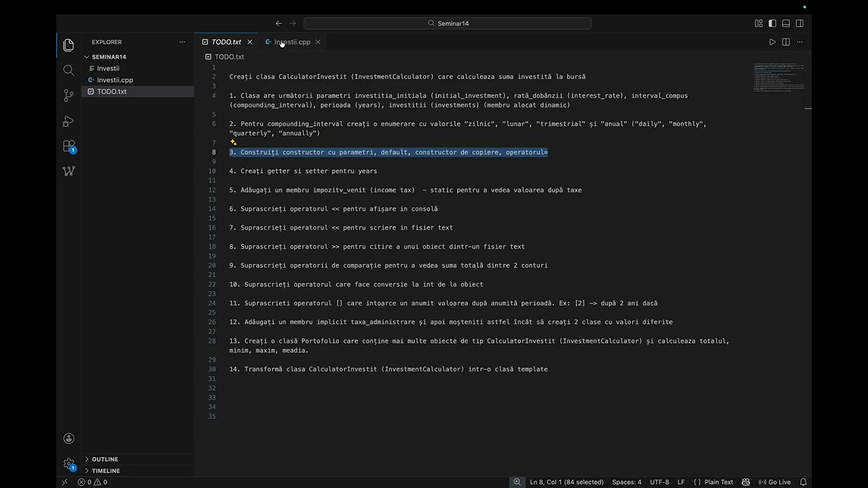The width and height of the screenshot is (868, 488).
Task: Open Explorer Views and More Actions menu
Action: [x=182, y=42]
